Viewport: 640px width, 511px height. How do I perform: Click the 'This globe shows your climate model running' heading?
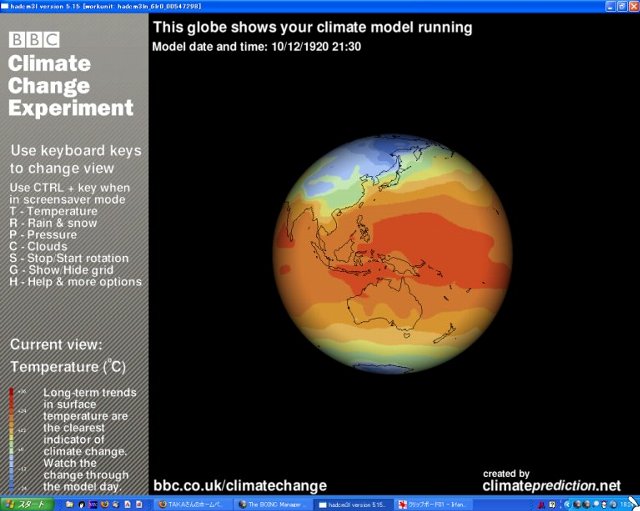(x=313, y=27)
